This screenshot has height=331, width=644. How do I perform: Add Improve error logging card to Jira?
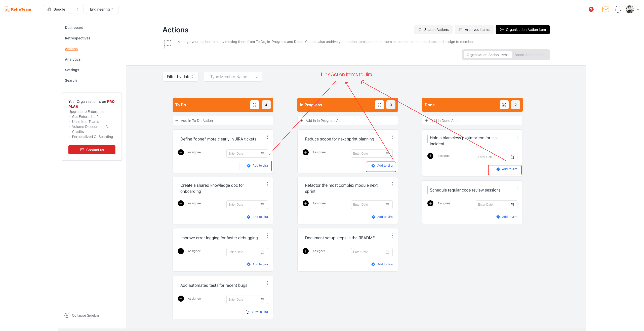(x=257, y=265)
